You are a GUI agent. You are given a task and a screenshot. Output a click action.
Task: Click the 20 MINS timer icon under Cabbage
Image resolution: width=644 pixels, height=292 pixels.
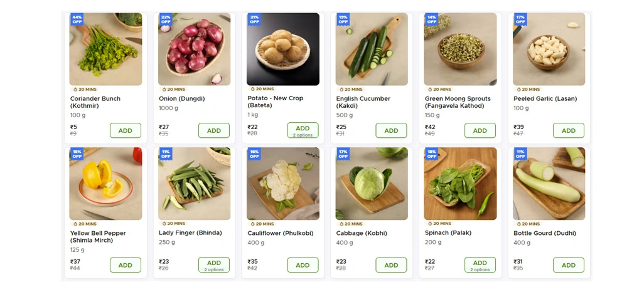tap(338, 224)
